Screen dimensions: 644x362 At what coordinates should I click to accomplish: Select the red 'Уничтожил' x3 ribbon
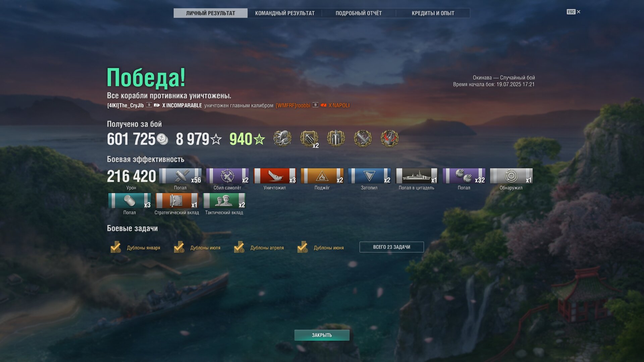tap(275, 176)
